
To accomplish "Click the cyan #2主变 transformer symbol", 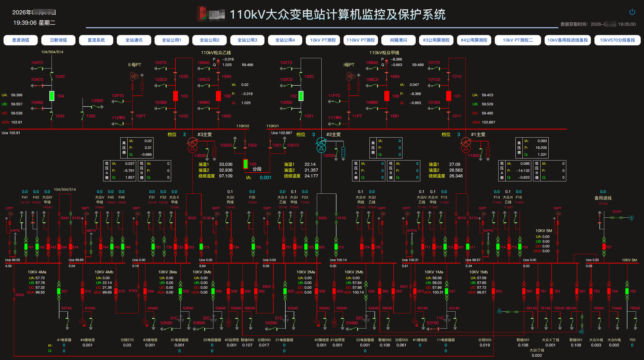I will [321, 145].
